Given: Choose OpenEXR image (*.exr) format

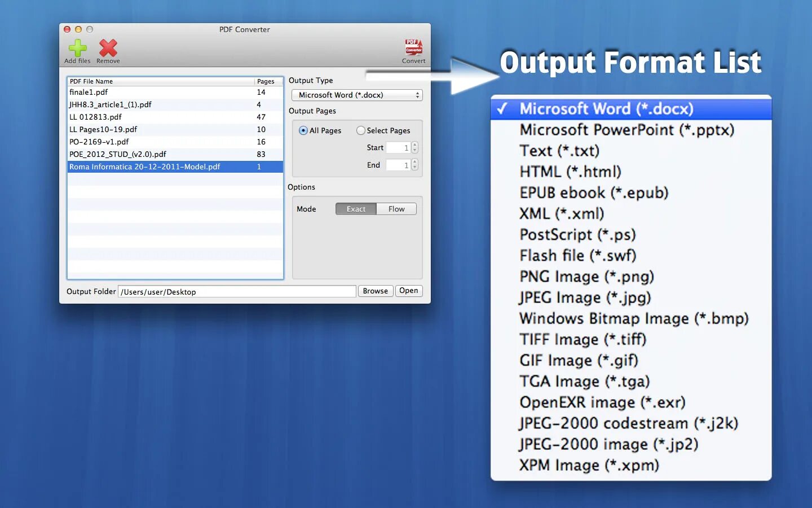Looking at the screenshot, I should point(631,402).
